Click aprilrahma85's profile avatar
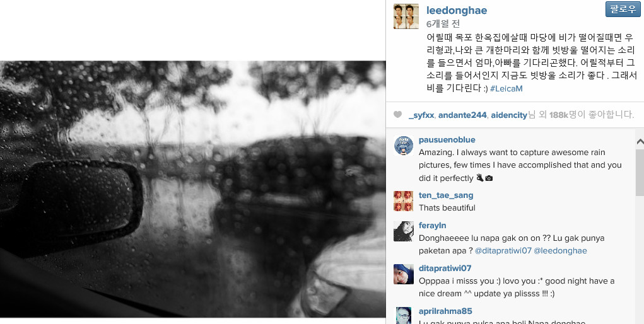 pos(403,315)
